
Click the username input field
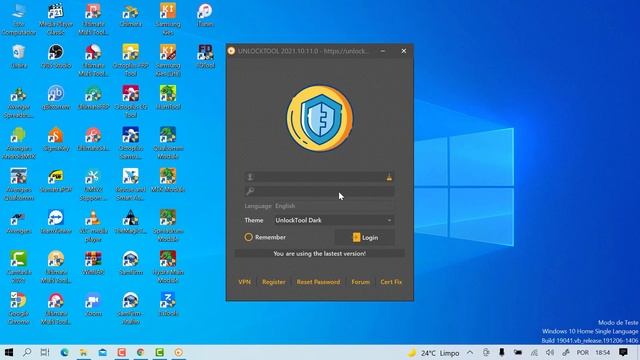pos(319,177)
